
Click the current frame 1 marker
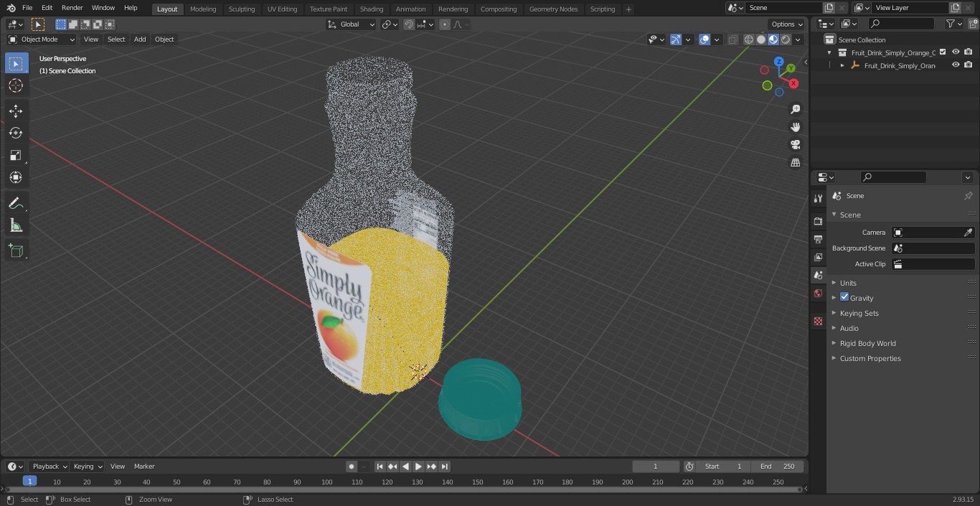click(x=29, y=482)
